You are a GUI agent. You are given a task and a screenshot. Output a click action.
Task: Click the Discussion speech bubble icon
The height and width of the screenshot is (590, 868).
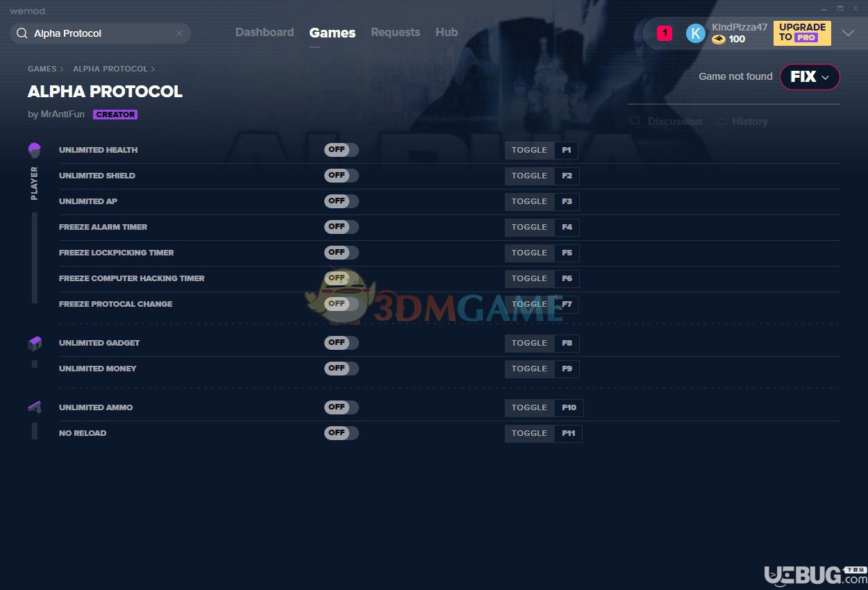(635, 121)
